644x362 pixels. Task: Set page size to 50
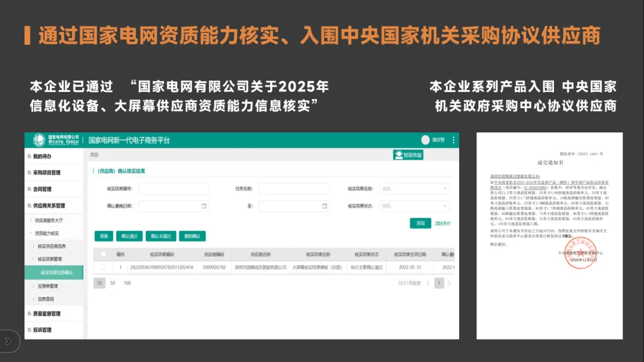113,283
